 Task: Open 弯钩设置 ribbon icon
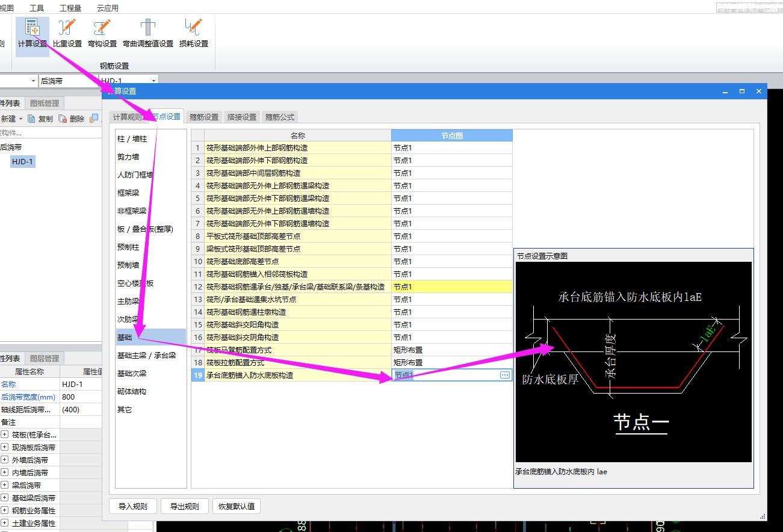click(102, 33)
